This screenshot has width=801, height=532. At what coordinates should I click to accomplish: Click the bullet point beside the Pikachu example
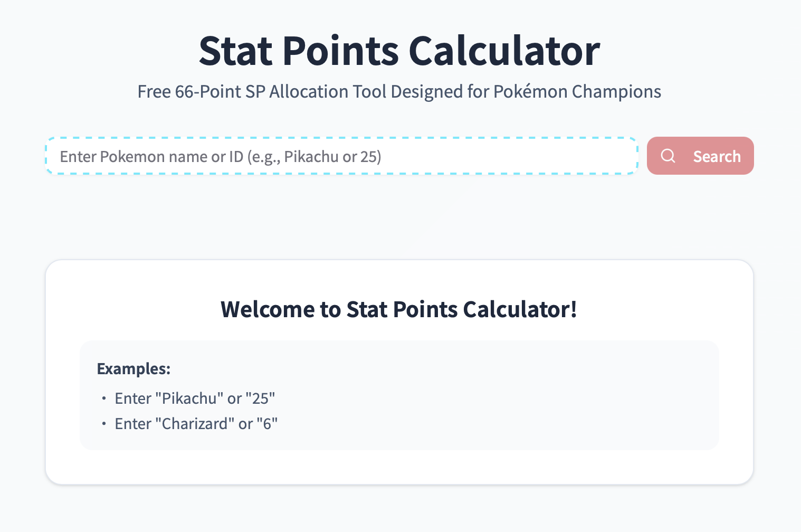pos(103,399)
